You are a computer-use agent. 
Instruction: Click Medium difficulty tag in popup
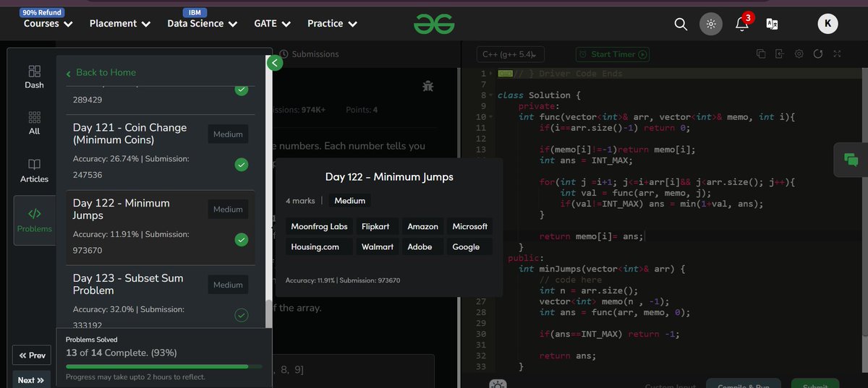click(x=350, y=200)
